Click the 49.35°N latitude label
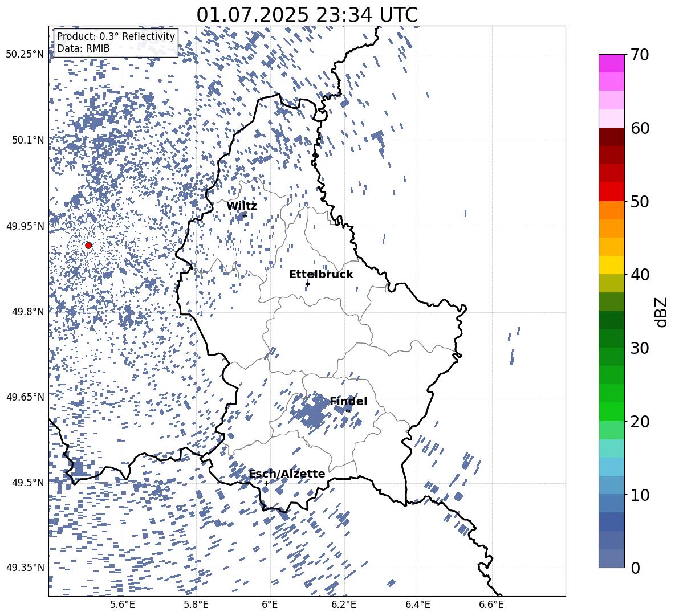This screenshot has width=675, height=616. click(x=25, y=568)
